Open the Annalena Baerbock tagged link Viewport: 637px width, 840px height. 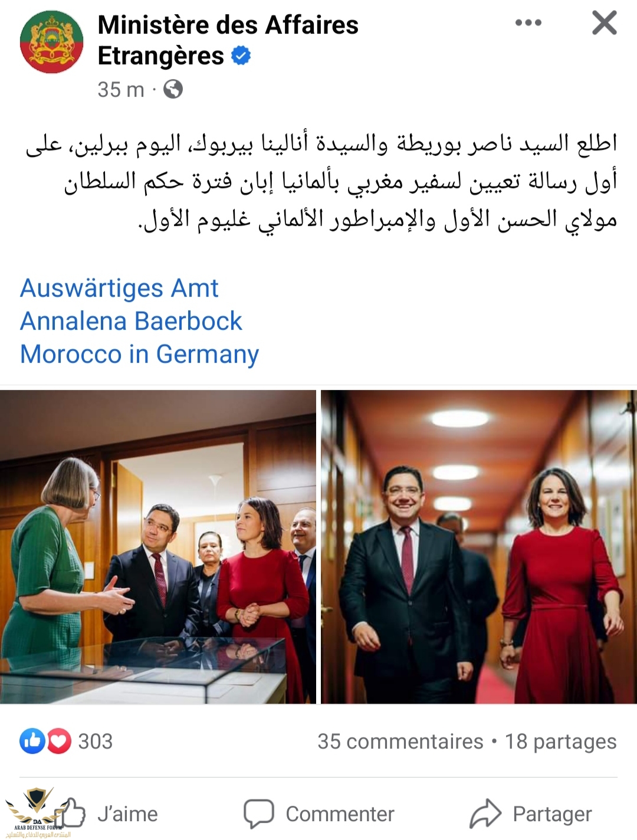(131, 321)
